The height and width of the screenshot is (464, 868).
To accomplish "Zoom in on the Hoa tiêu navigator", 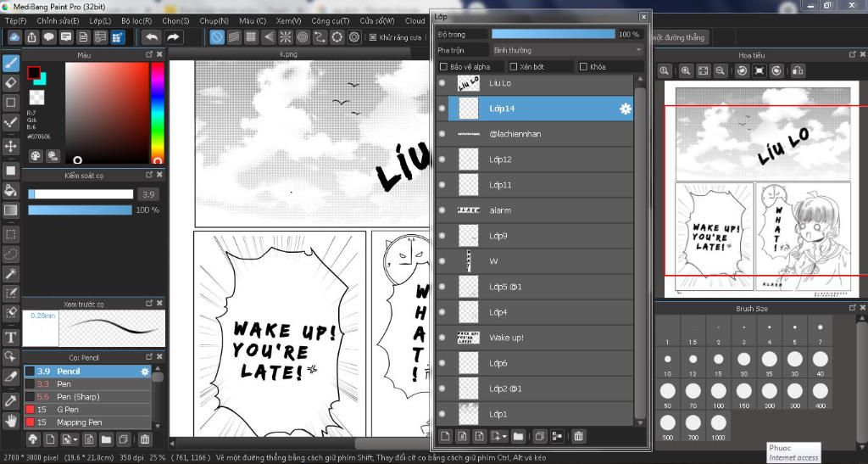I will point(685,71).
